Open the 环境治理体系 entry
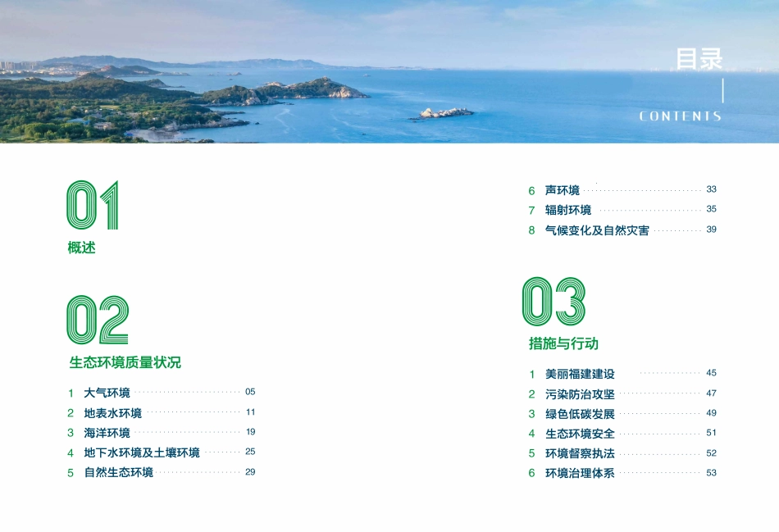 pyautogui.click(x=581, y=473)
